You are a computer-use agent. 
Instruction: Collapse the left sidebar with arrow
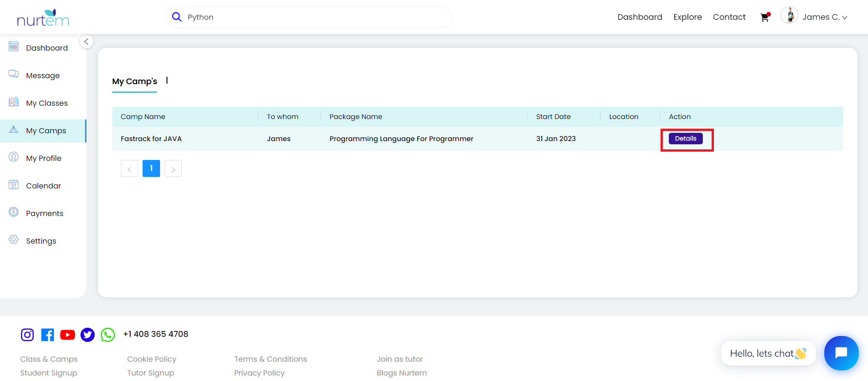click(86, 41)
